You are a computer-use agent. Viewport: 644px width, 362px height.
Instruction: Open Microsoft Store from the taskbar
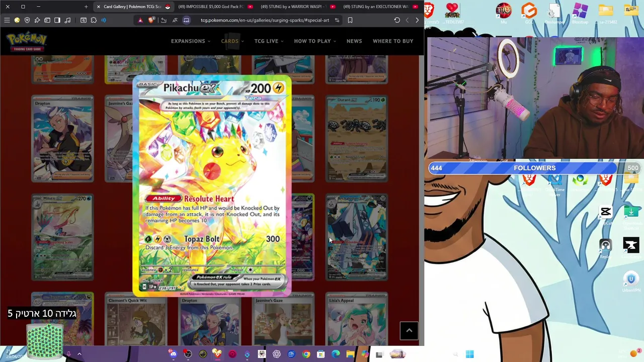tap(320, 354)
